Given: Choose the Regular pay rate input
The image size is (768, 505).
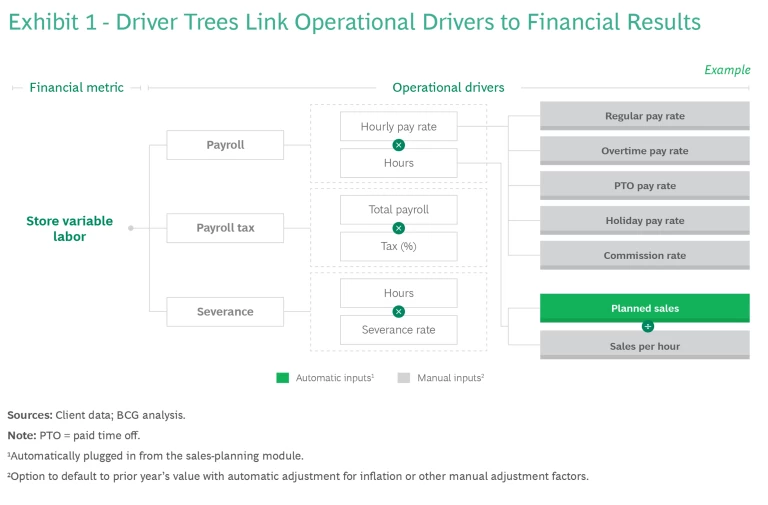Looking at the screenshot, I should click(644, 116).
